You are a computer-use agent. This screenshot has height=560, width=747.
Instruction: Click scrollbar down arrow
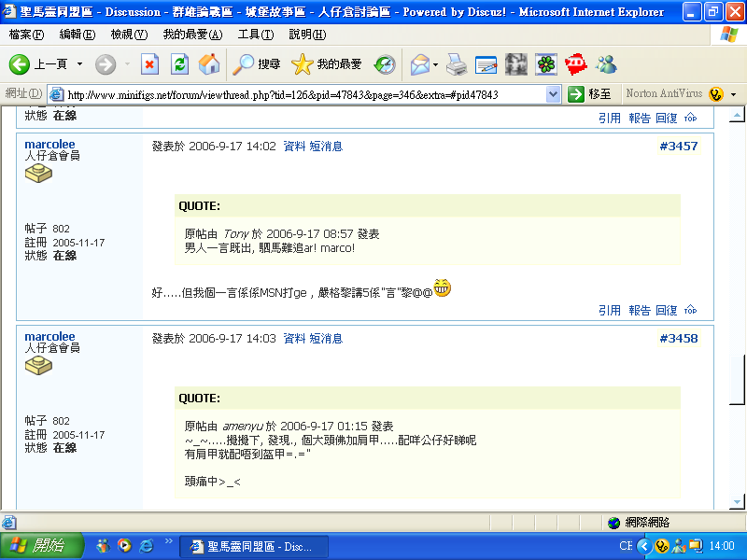[737, 501]
